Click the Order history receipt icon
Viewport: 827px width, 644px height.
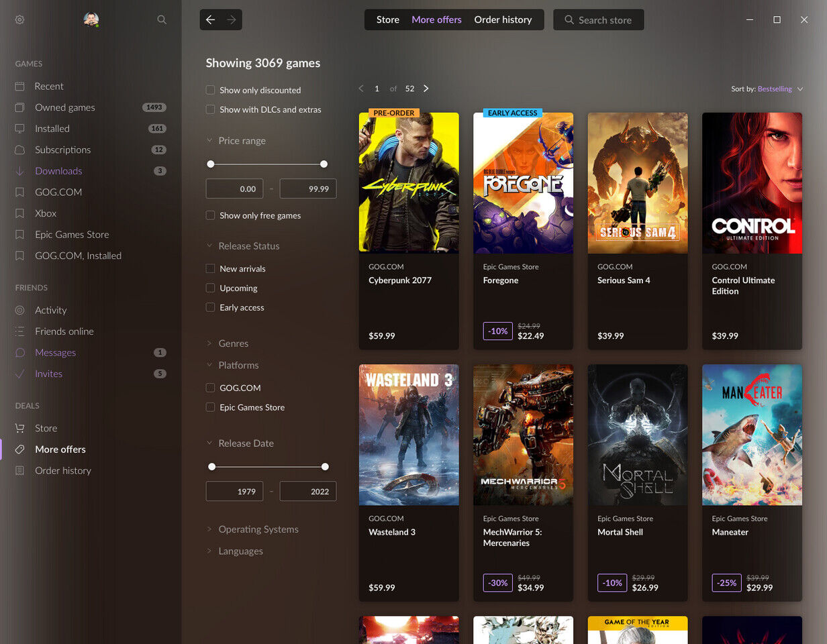[19, 471]
